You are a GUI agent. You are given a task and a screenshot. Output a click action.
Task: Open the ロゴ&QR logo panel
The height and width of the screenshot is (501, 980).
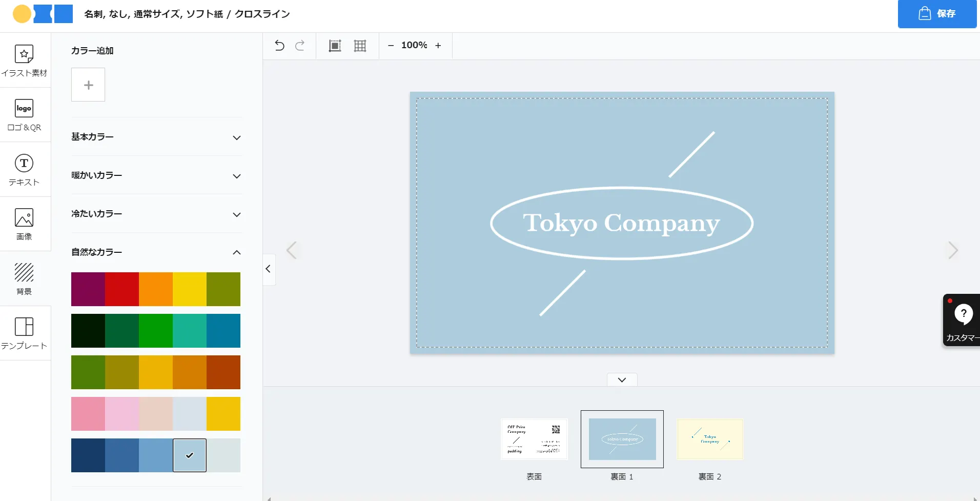24,115
